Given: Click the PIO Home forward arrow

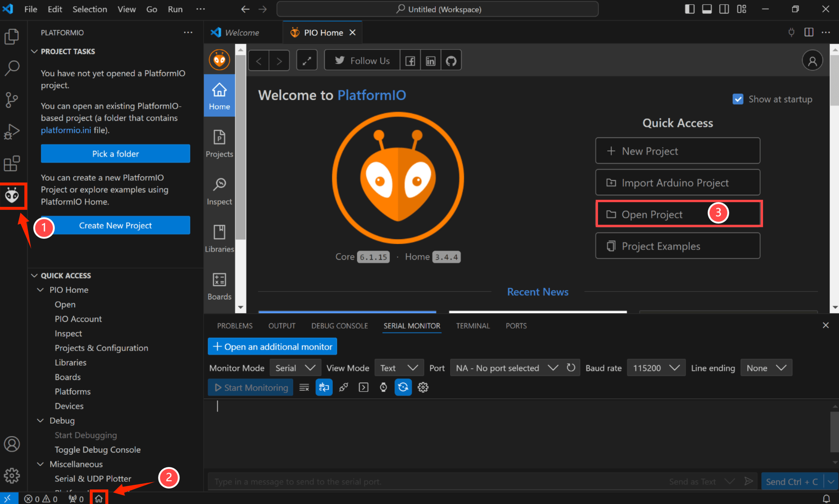Looking at the screenshot, I should [279, 60].
